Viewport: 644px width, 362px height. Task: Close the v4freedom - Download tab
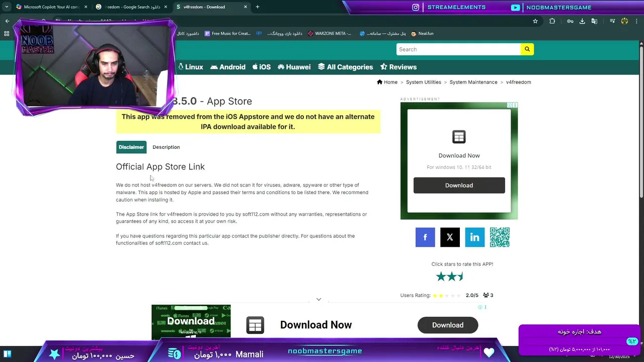[246, 7]
